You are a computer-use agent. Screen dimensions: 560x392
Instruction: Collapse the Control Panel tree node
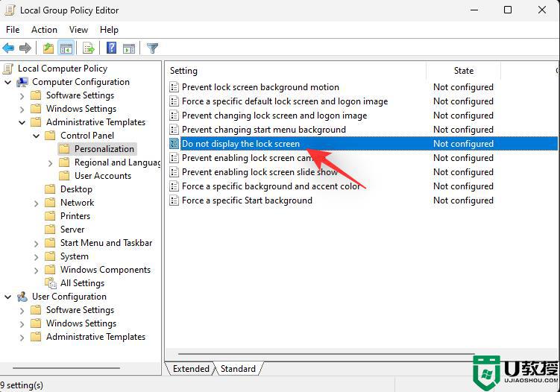(x=36, y=136)
